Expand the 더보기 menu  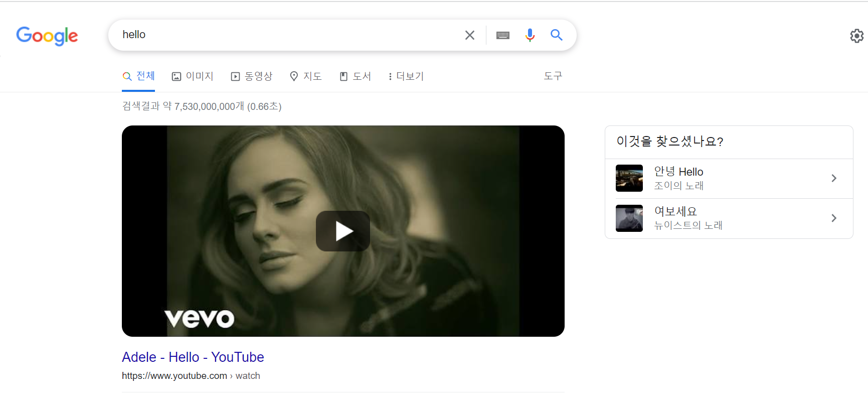(406, 76)
